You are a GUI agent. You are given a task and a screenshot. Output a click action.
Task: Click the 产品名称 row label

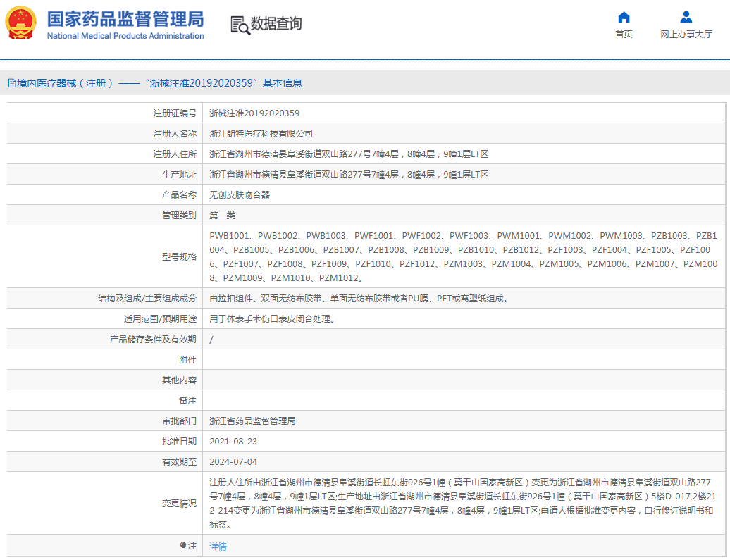click(x=179, y=194)
